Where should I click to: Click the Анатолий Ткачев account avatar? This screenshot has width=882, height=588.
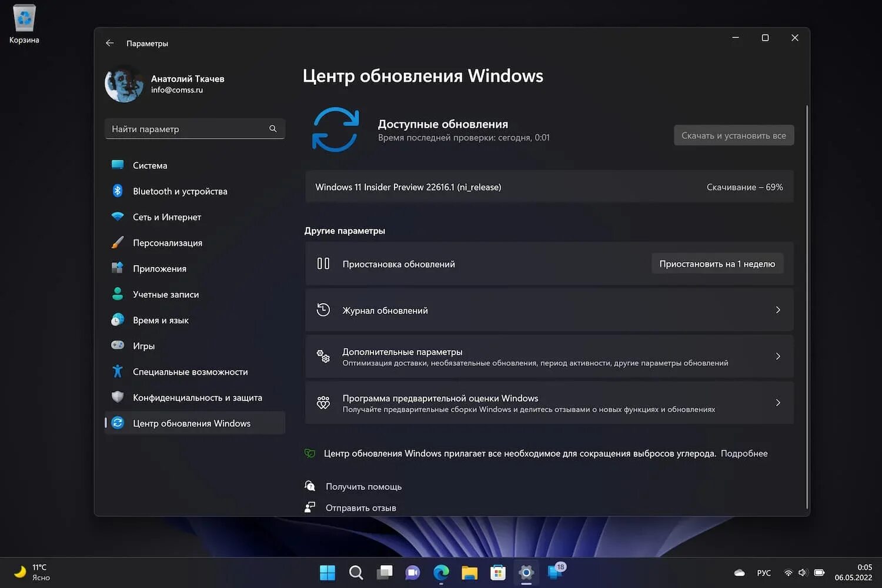click(124, 83)
